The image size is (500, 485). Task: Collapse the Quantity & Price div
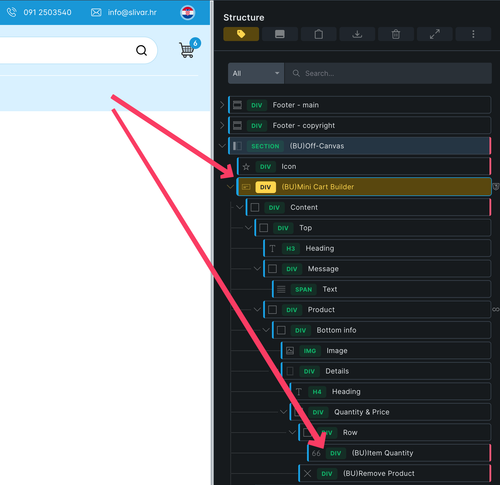click(283, 412)
